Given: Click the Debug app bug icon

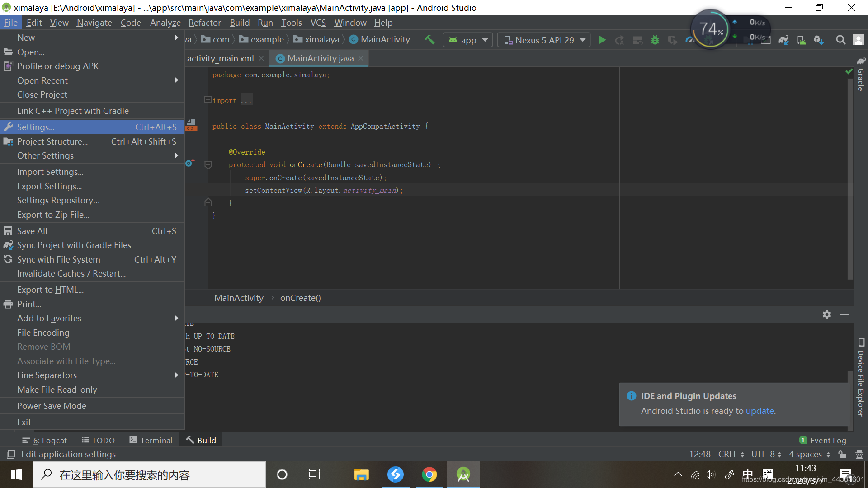Looking at the screenshot, I should click(655, 40).
